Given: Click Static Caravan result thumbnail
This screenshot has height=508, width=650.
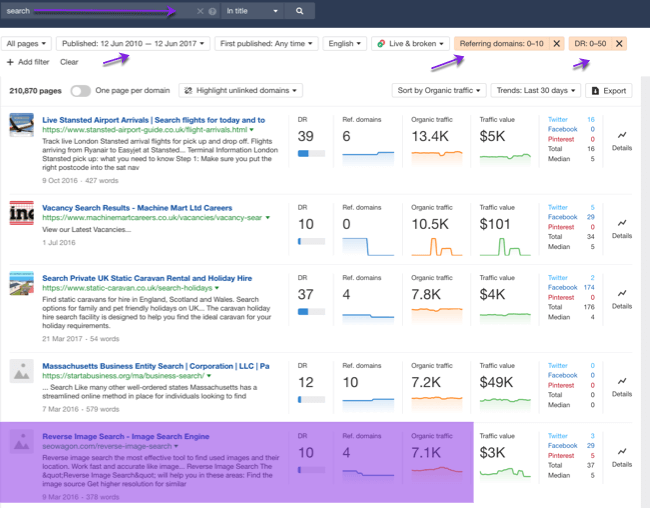Looking at the screenshot, I should point(21,283).
